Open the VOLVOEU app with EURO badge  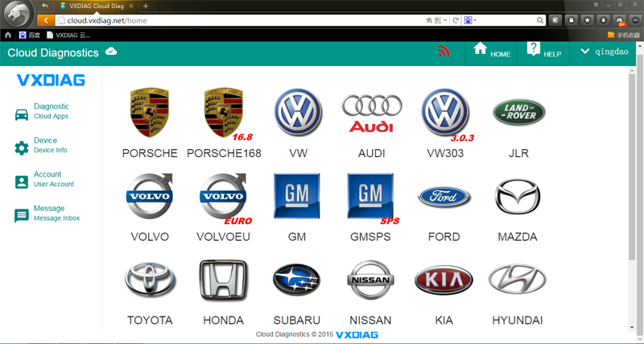[224, 197]
